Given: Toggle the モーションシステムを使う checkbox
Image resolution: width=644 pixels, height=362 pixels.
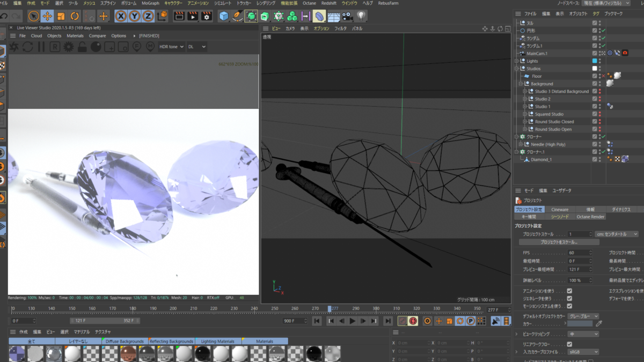Looking at the screenshot, I should (569, 306).
